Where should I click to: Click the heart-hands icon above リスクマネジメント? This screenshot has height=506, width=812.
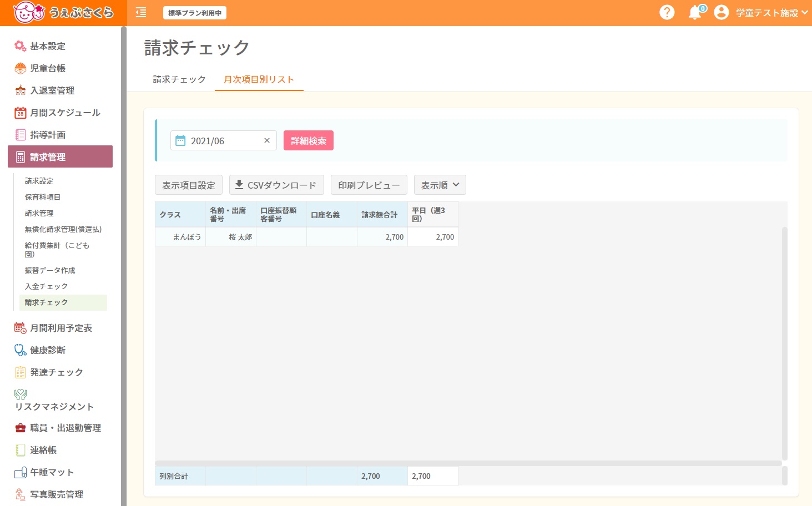pos(21,394)
